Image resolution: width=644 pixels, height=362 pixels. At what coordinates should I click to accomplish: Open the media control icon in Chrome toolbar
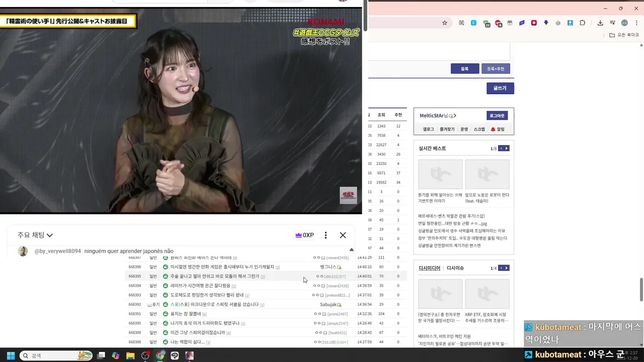pos(612,23)
